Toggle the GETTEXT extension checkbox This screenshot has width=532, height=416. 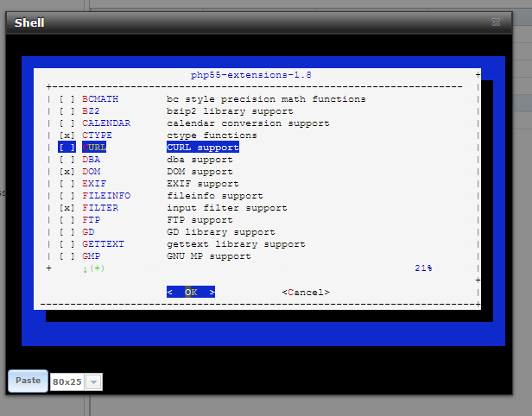coord(66,244)
